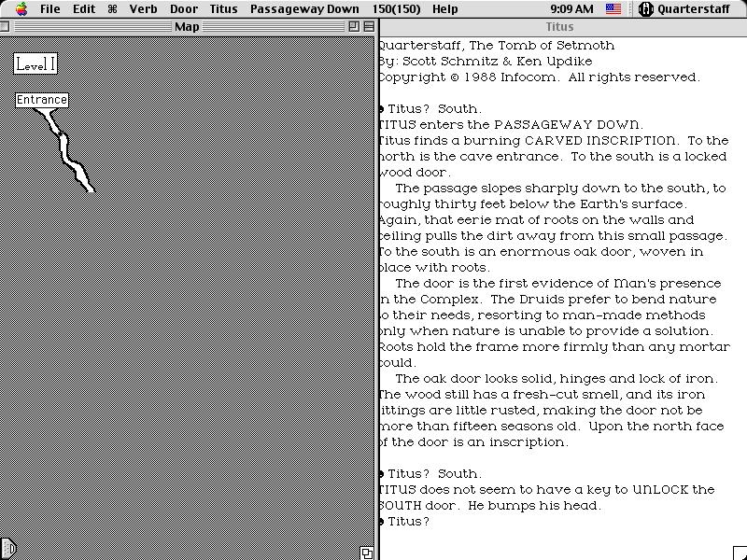Click the sentence "He bumps his head."
Viewport: 747px width, 560px height.
pos(533,506)
